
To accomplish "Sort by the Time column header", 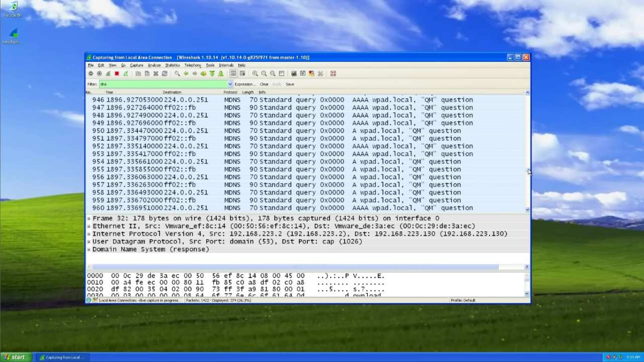I will click(109, 92).
